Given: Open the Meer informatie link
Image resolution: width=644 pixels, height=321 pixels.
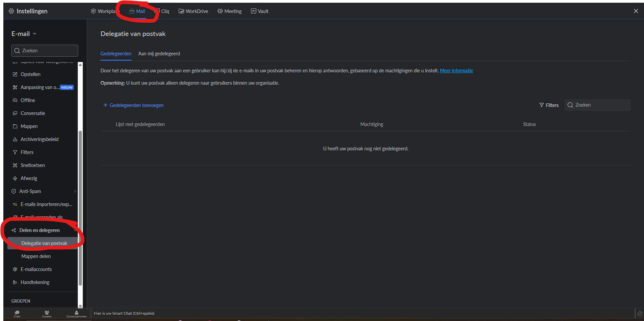Looking at the screenshot, I should click(x=456, y=71).
